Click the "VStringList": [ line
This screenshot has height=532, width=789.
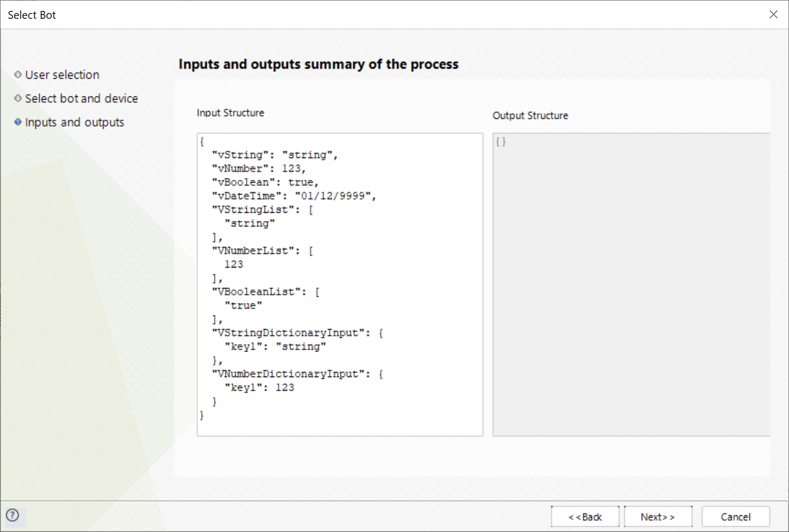coord(262,210)
